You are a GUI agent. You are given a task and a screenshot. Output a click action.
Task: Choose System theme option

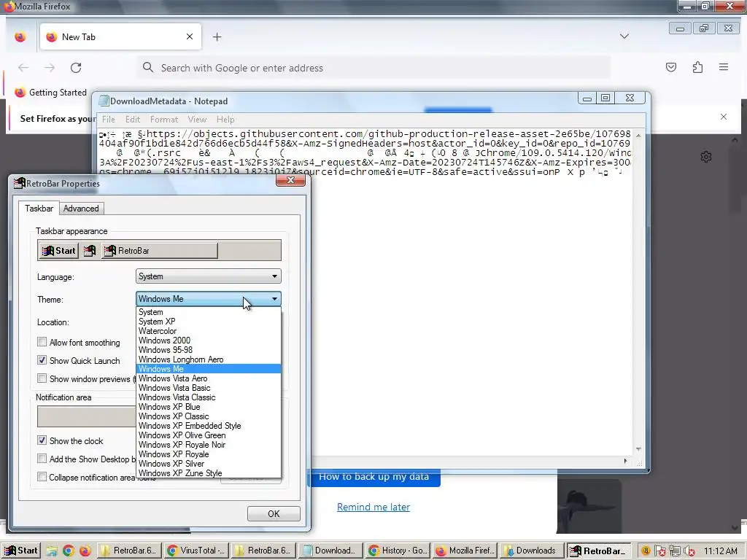point(208,312)
